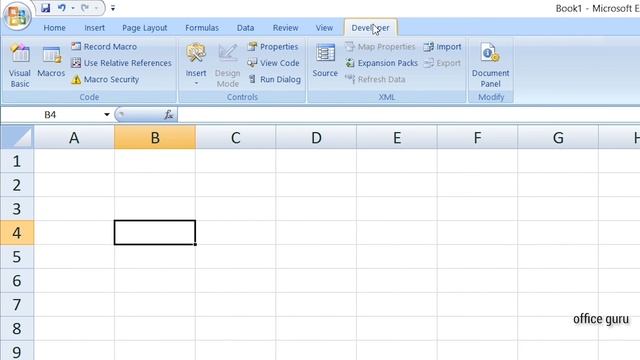Select column E header

click(397, 138)
